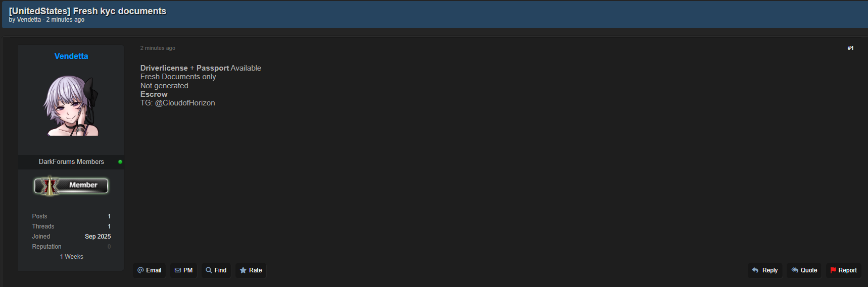Image resolution: width=868 pixels, height=287 pixels.
Task: Quote this post with the Quote button
Action: coord(804,270)
